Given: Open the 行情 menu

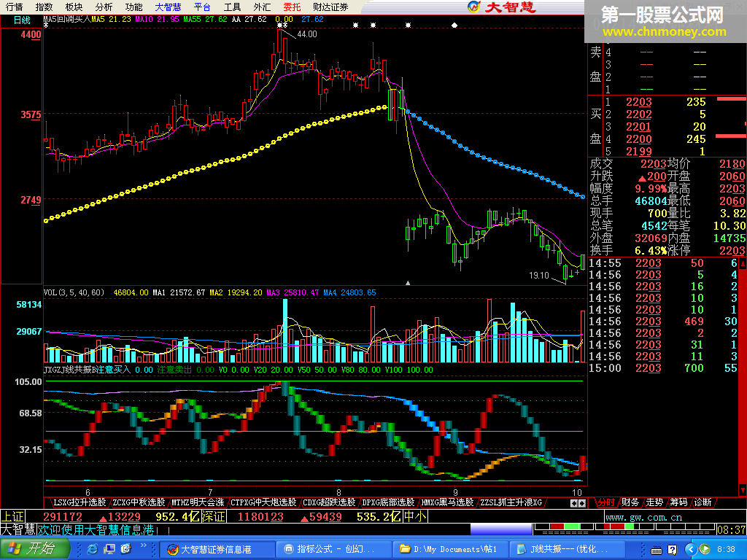Looking at the screenshot, I should point(15,7).
